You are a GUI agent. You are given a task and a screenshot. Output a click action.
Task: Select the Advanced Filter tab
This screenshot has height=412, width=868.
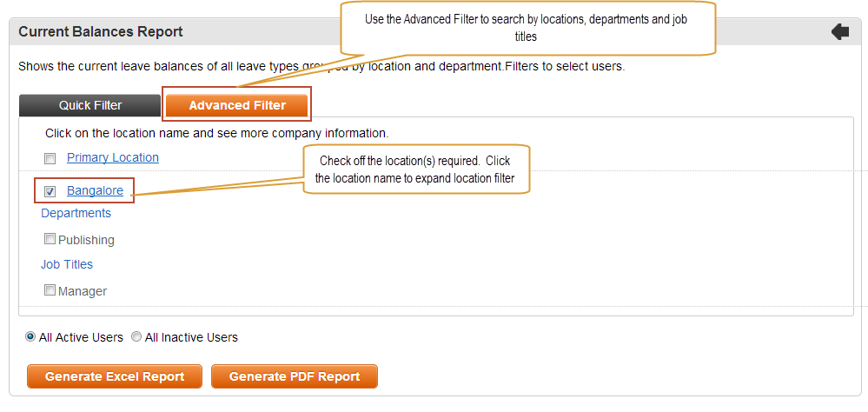click(x=237, y=105)
